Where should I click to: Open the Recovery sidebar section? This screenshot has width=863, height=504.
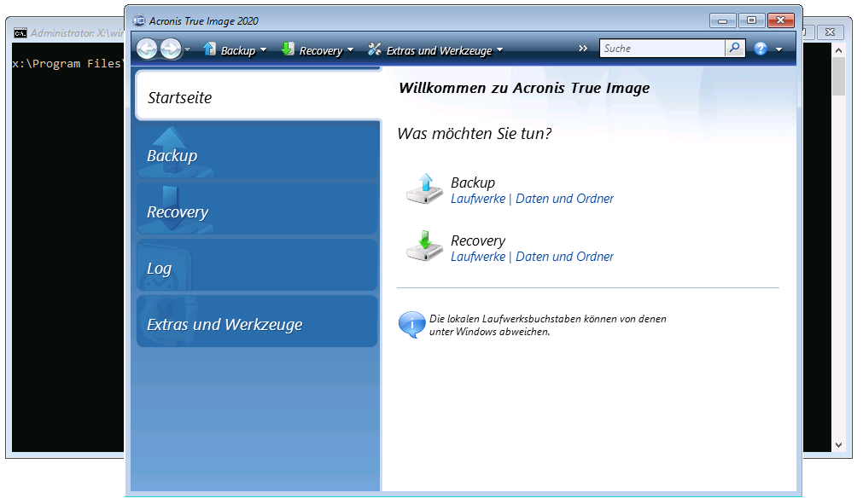(257, 210)
